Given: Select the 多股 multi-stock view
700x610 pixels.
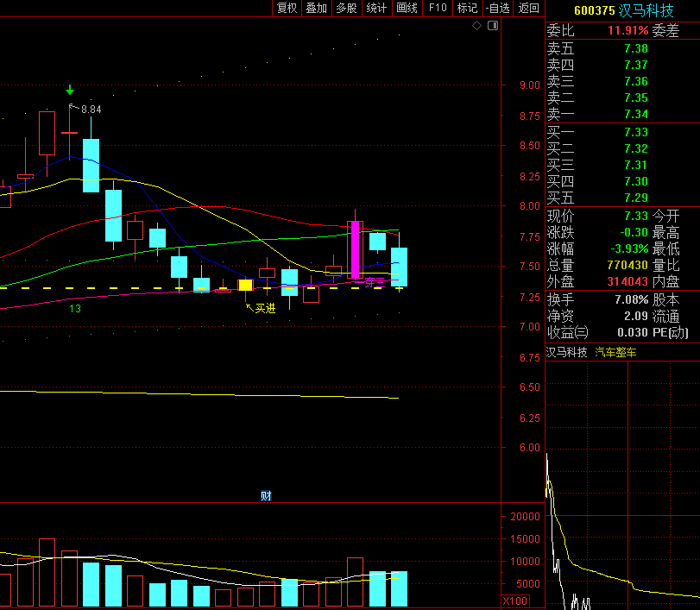Looking at the screenshot, I should pyautogui.click(x=346, y=8).
